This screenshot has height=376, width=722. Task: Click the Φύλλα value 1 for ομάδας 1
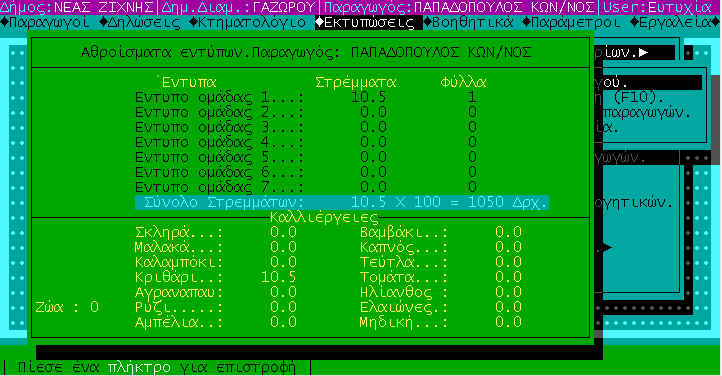pyautogui.click(x=472, y=98)
